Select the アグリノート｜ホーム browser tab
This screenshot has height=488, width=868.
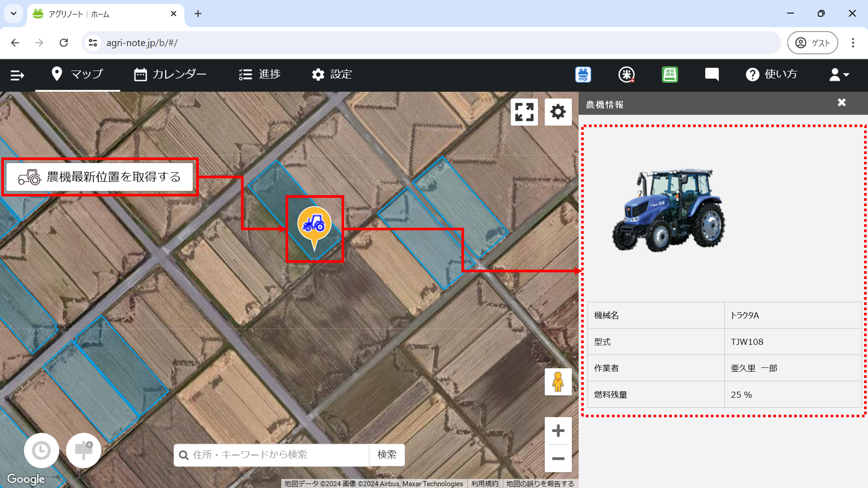105,14
